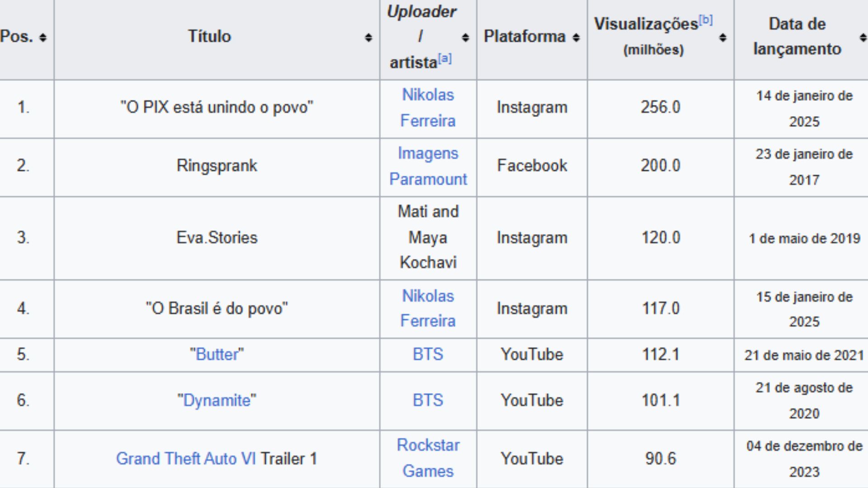Open Imagens Paramount uploader link
Screen dimensions: 868x488
[x=428, y=166]
